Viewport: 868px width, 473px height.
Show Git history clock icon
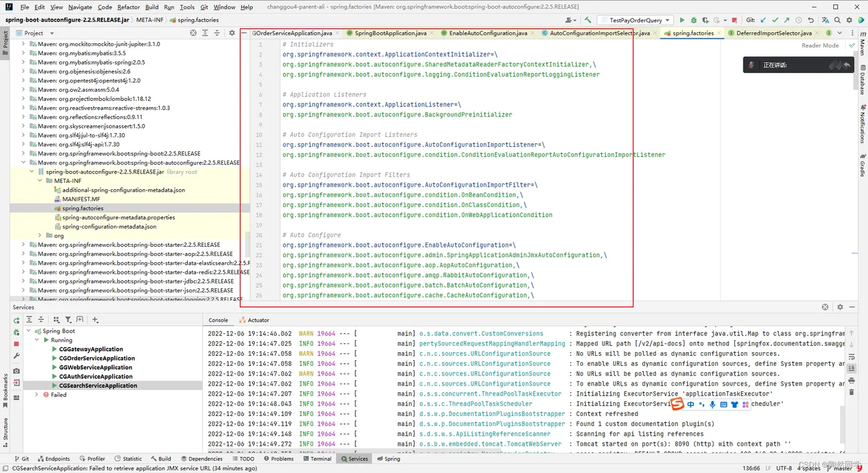tap(799, 20)
